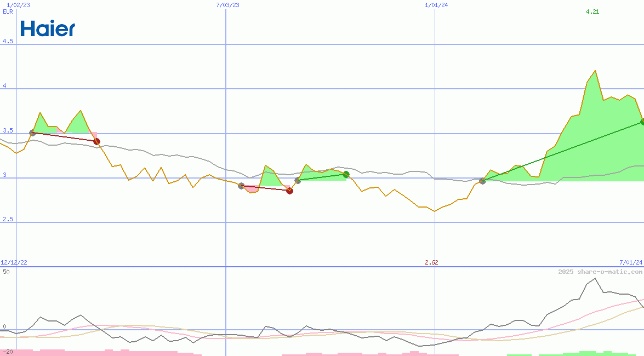Click the share-o-matic.com watermark link
This screenshot has width=644, height=356.
pos(600,272)
